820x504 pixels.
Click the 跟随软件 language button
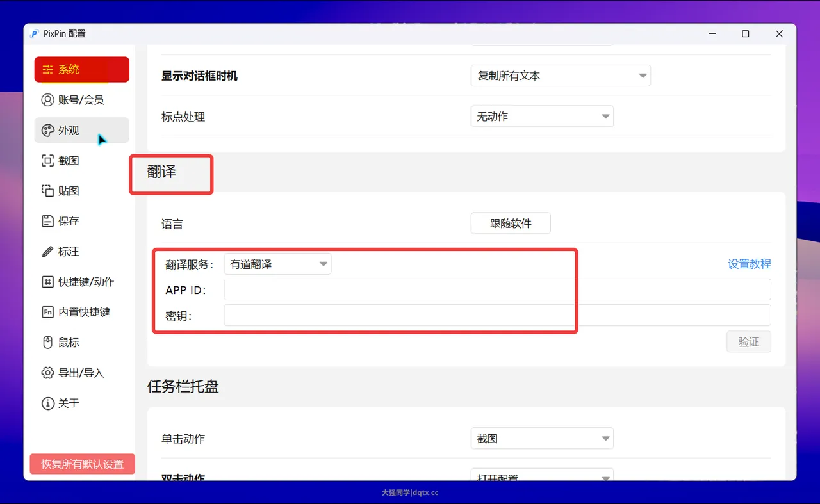tap(510, 224)
